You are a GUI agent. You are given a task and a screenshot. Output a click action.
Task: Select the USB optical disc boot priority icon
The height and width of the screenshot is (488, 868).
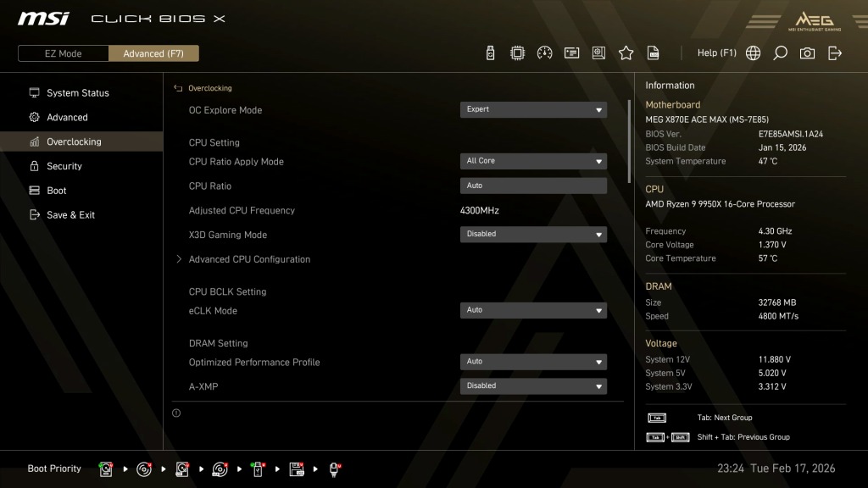coord(220,469)
